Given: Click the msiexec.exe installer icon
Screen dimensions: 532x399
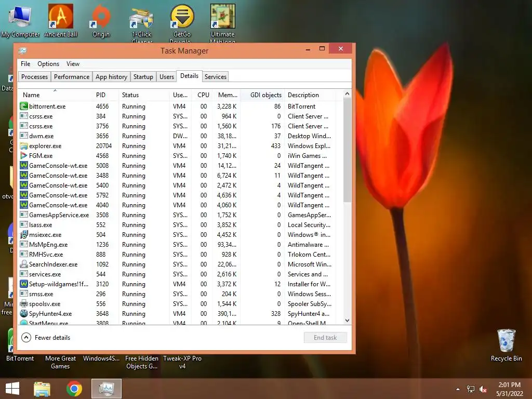Looking at the screenshot, I should (x=24, y=235).
